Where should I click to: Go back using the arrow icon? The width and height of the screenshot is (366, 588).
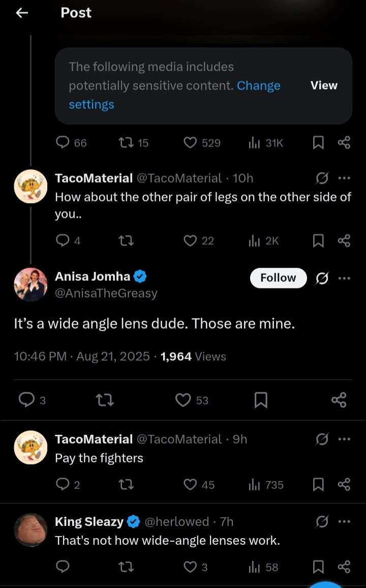point(22,13)
